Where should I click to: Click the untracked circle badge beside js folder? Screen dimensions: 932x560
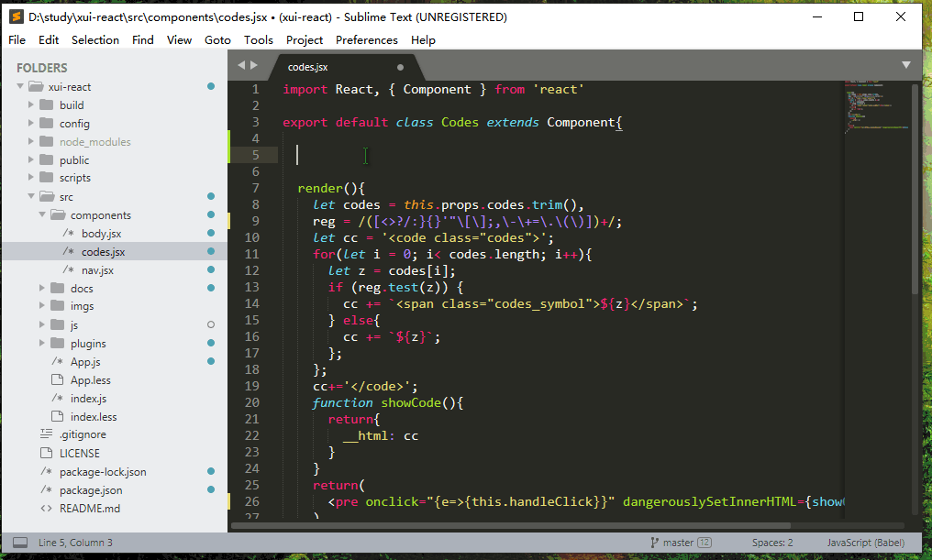click(210, 324)
